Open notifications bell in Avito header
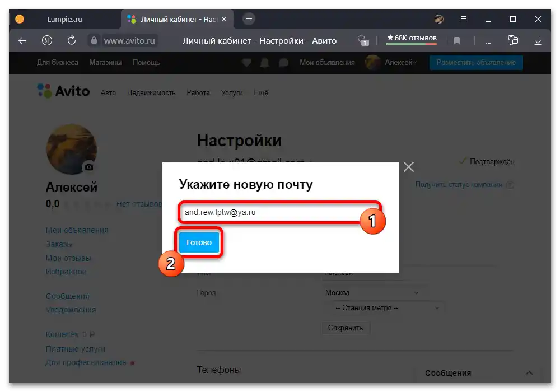560x392 pixels. click(265, 63)
